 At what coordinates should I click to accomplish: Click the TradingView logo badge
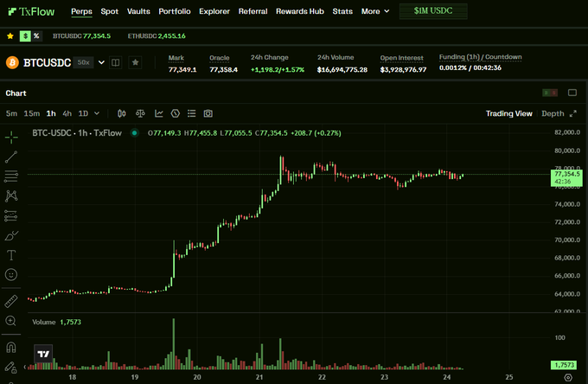[x=43, y=354]
